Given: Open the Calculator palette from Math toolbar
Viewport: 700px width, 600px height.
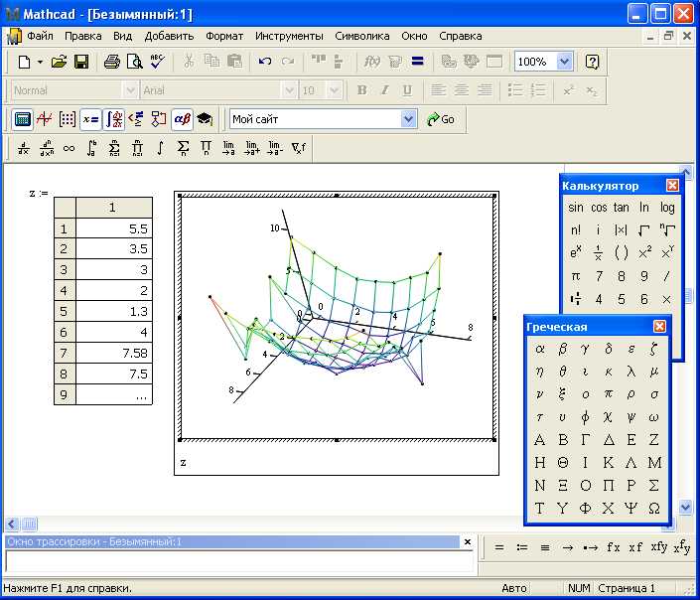Looking at the screenshot, I should [22, 119].
